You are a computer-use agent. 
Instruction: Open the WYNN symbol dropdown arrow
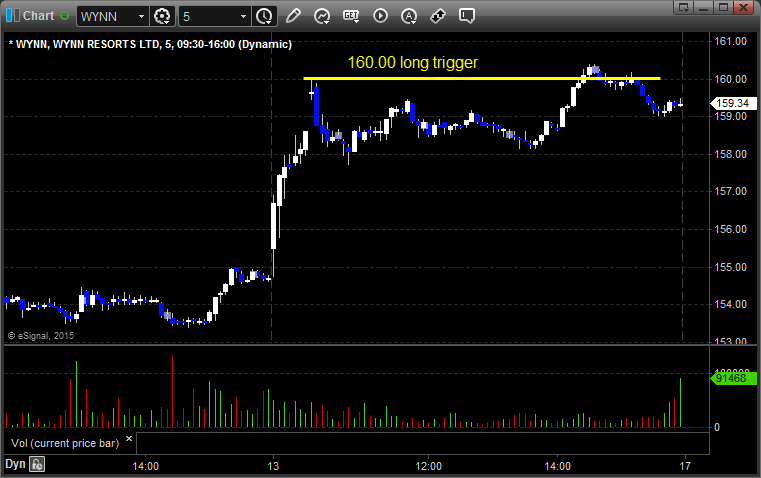coord(141,16)
